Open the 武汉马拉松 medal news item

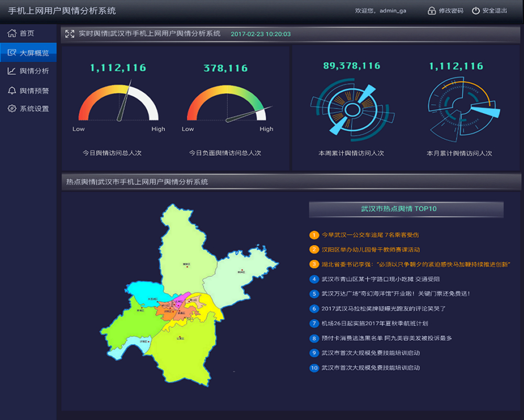point(385,309)
